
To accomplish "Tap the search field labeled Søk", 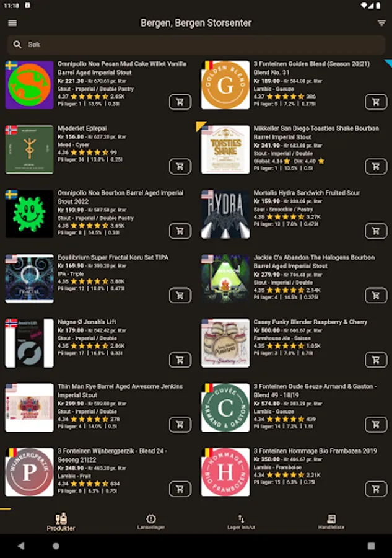I will coord(196,45).
